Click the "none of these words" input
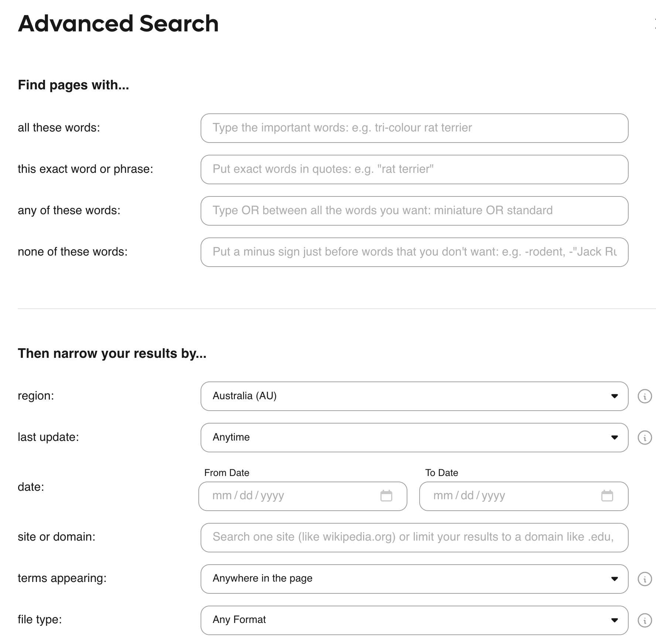Screen dimensions: 656x644 pos(414,252)
